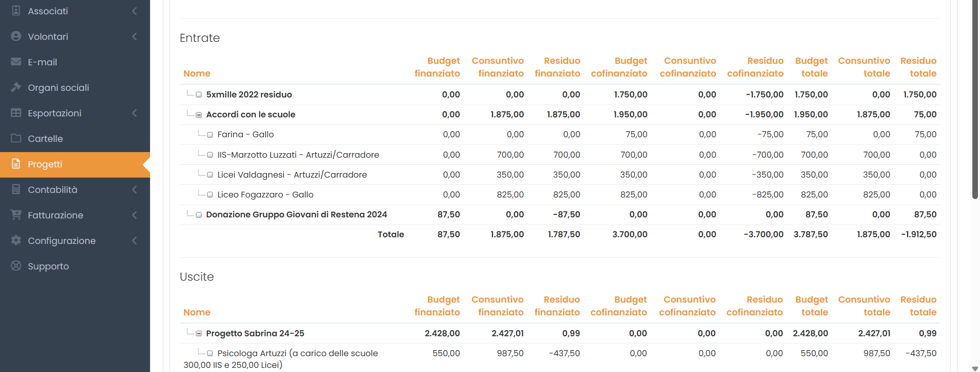Click the Associati sidebar icon
Screen dimensions: 980x372
[x=16, y=11]
